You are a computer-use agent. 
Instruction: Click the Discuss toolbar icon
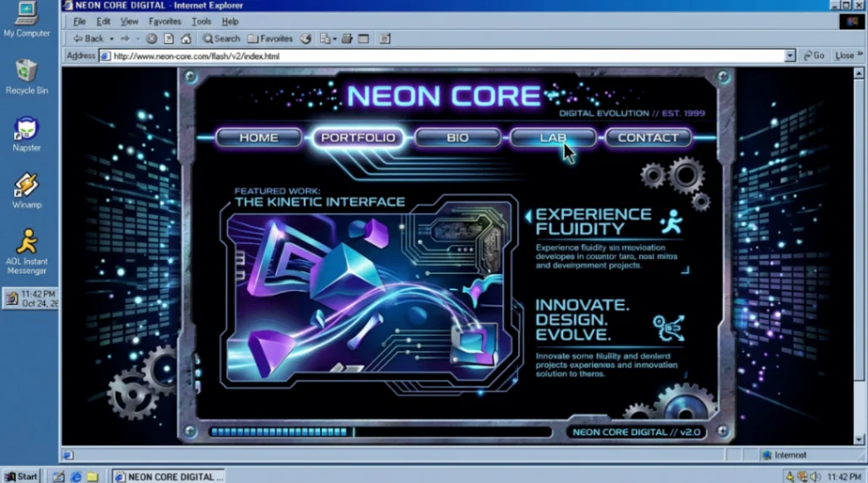tap(385, 39)
